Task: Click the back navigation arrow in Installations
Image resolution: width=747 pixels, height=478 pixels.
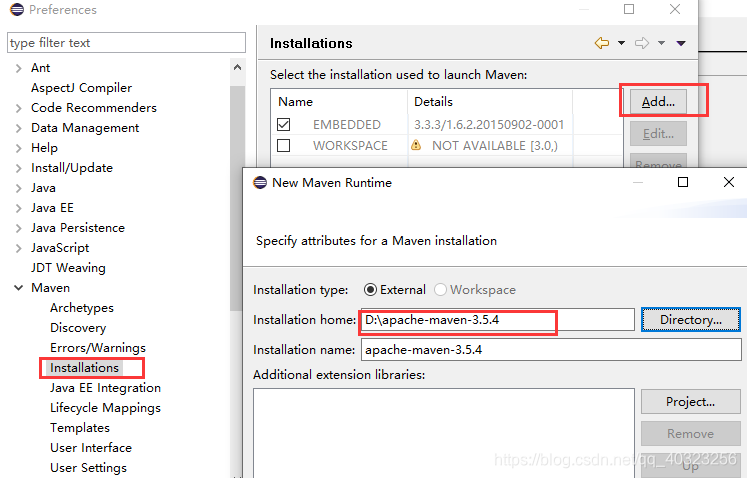Action: pos(602,43)
